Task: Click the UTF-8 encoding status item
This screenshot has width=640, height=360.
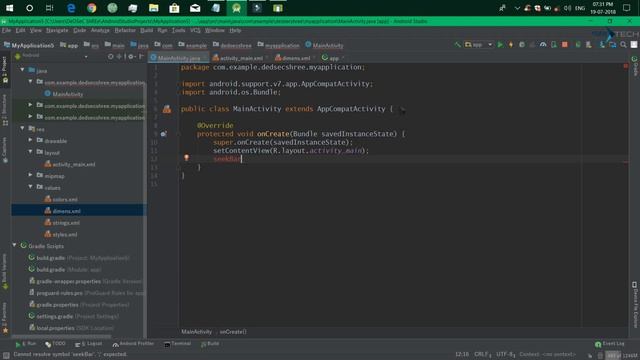Action: tap(506, 354)
